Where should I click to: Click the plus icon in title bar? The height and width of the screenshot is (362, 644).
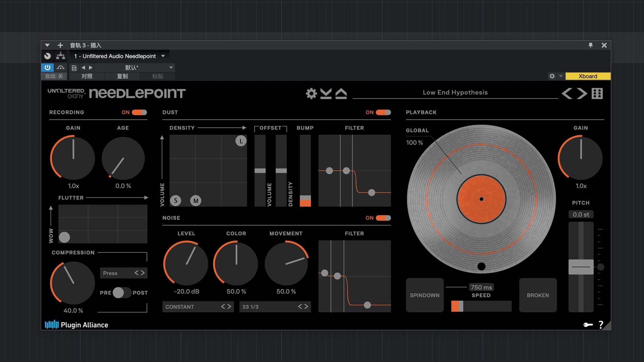click(60, 45)
